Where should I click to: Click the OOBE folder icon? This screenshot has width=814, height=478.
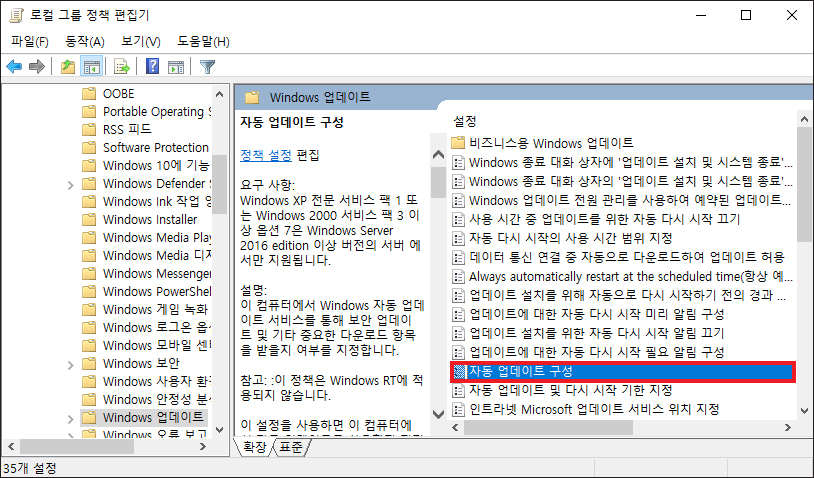(x=89, y=93)
